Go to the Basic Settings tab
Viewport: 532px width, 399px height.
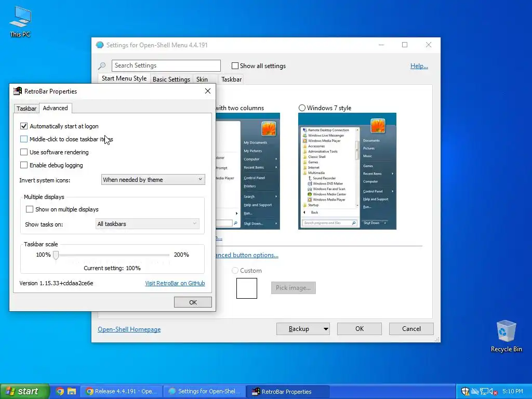[x=171, y=79]
